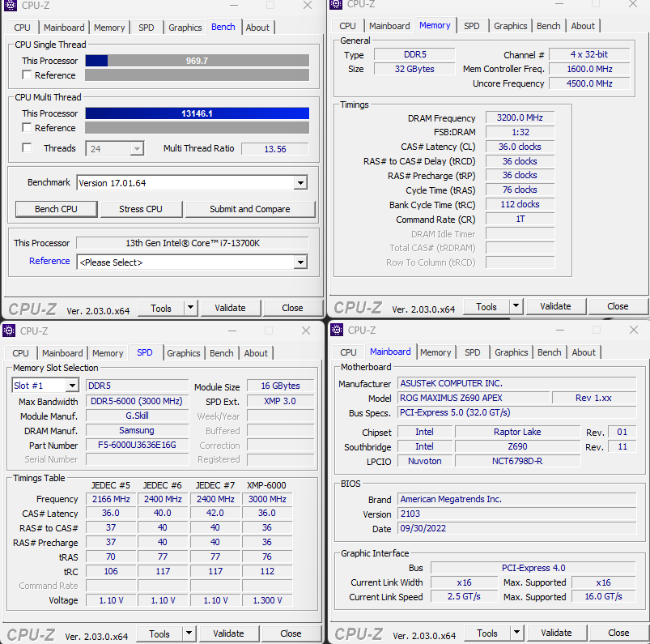
Task: Click the Multi Thread Ratio field showing 13.56
Action: 275,148
